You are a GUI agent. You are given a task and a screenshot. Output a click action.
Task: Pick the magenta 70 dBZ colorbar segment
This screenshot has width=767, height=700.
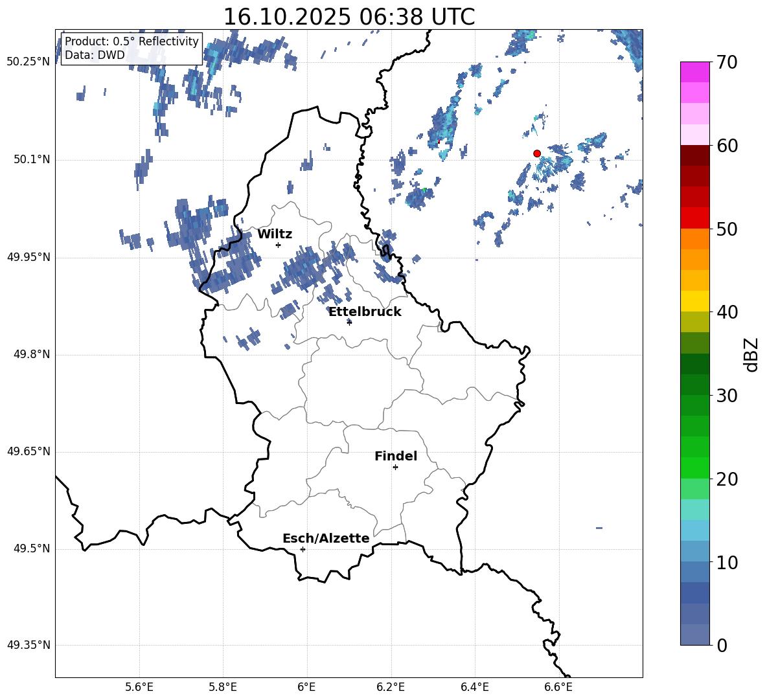(x=694, y=72)
